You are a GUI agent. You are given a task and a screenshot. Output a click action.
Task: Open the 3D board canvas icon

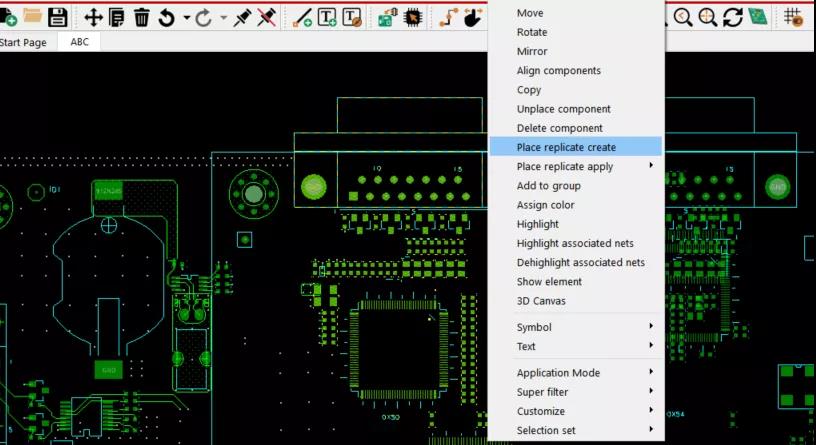[758, 18]
